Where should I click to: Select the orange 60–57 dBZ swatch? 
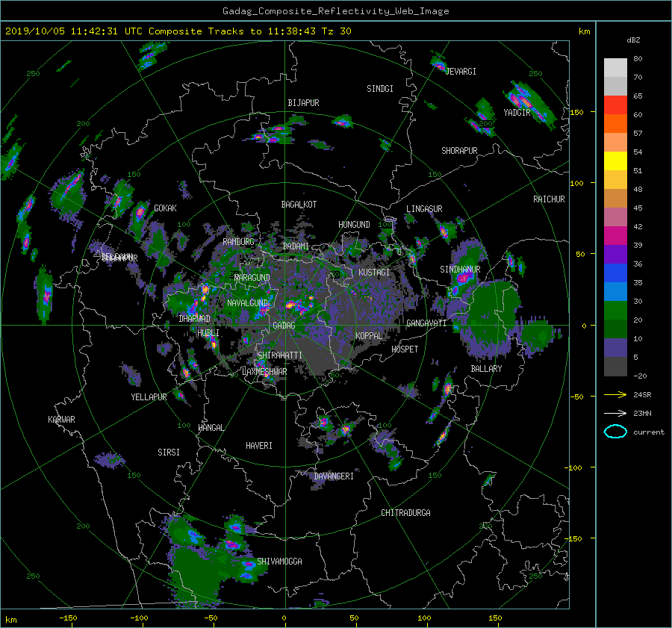pyautogui.click(x=615, y=123)
